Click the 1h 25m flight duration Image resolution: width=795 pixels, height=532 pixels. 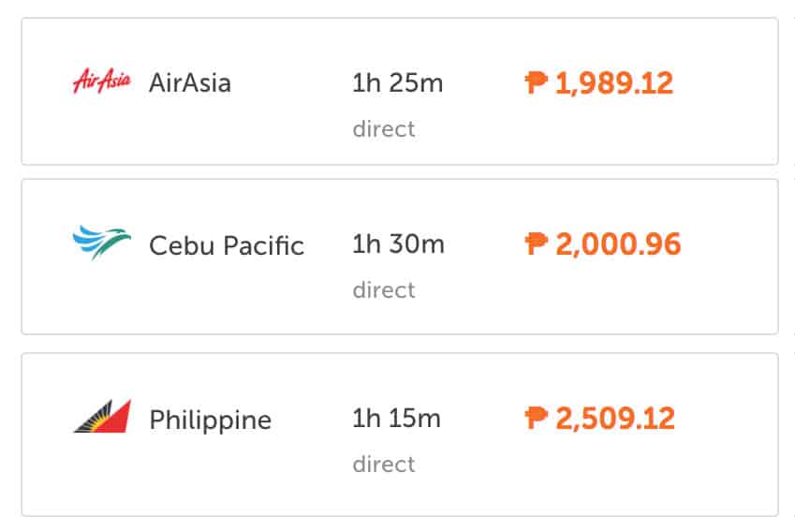tap(397, 83)
